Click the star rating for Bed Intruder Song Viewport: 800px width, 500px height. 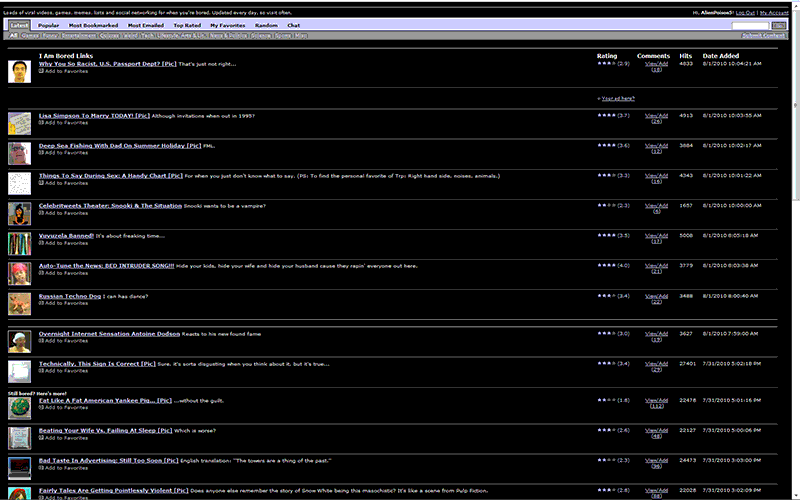[607, 265]
